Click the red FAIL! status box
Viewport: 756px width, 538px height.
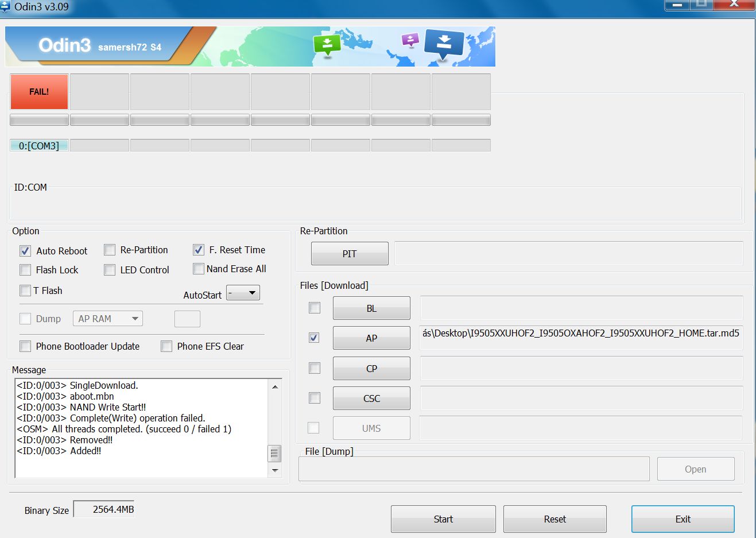click(39, 92)
